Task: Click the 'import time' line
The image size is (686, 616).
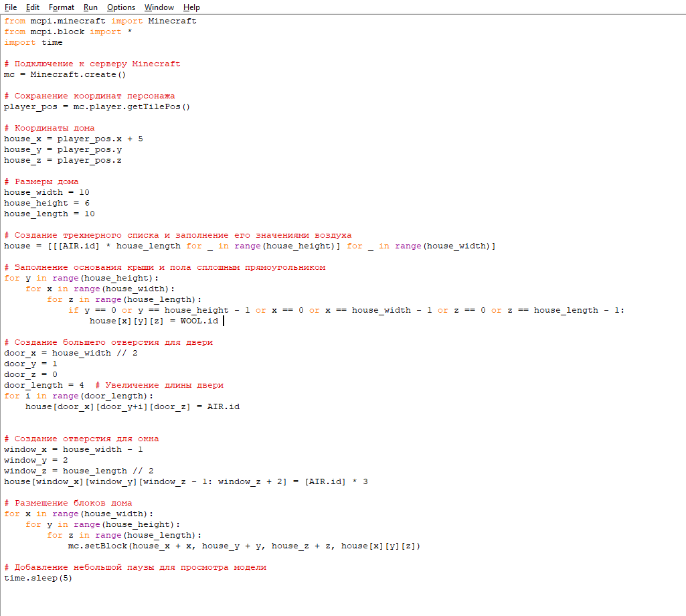Action: click(x=33, y=42)
